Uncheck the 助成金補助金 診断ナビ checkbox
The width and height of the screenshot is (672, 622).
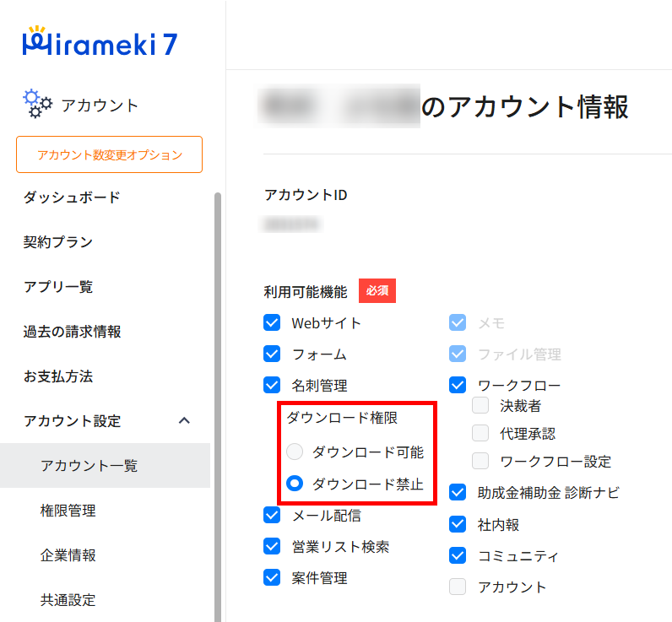point(458,492)
